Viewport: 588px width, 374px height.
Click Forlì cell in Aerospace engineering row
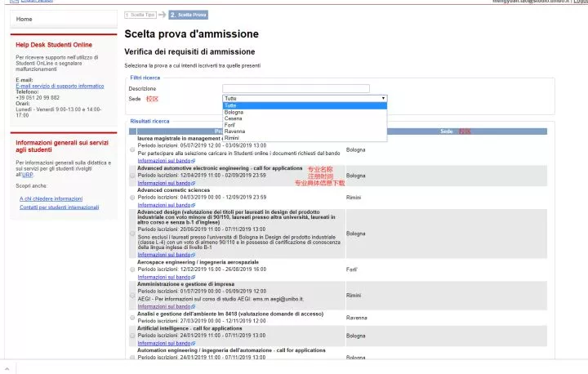tap(352, 269)
